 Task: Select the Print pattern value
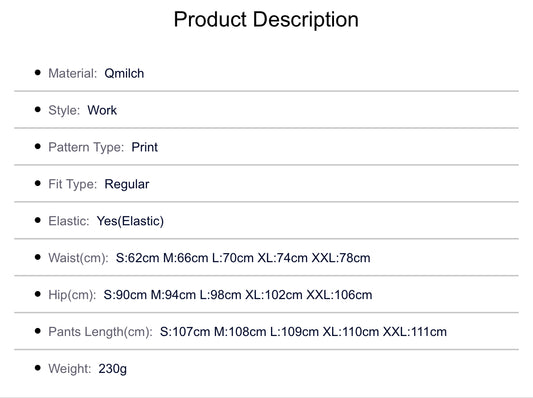pos(144,147)
